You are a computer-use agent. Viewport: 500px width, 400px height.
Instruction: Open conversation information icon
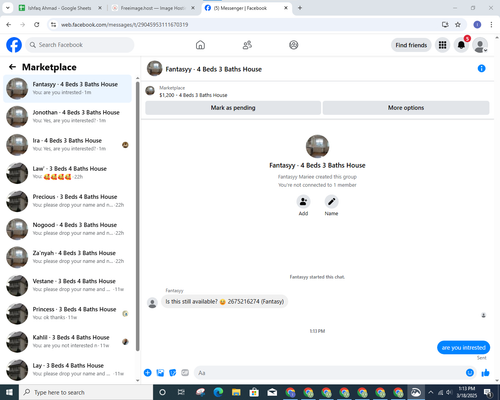click(x=481, y=68)
